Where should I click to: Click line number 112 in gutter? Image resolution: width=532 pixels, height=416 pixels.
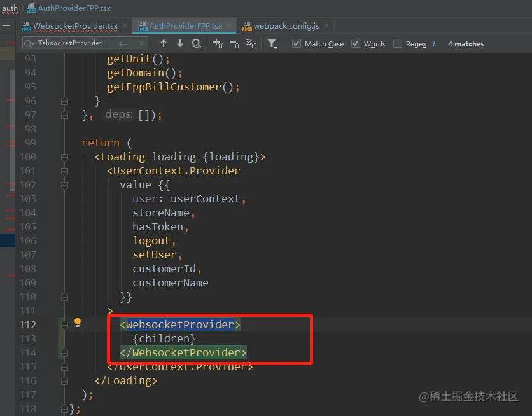click(27, 325)
